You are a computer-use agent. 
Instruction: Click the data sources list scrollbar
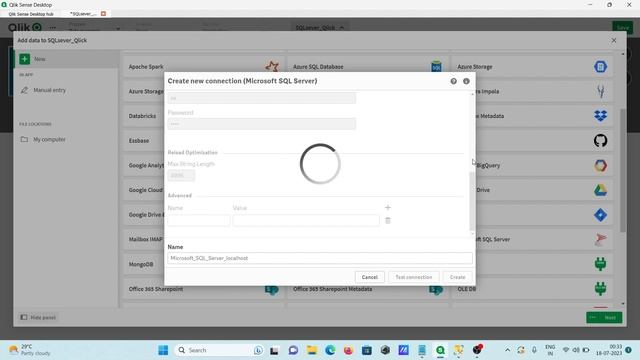[623, 170]
